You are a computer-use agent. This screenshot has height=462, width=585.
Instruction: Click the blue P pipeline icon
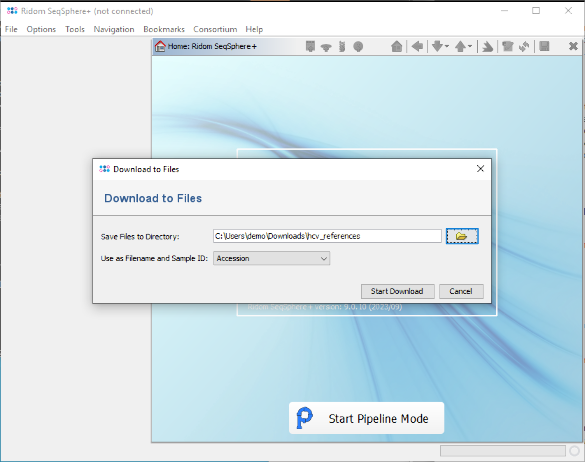click(x=304, y=418)
